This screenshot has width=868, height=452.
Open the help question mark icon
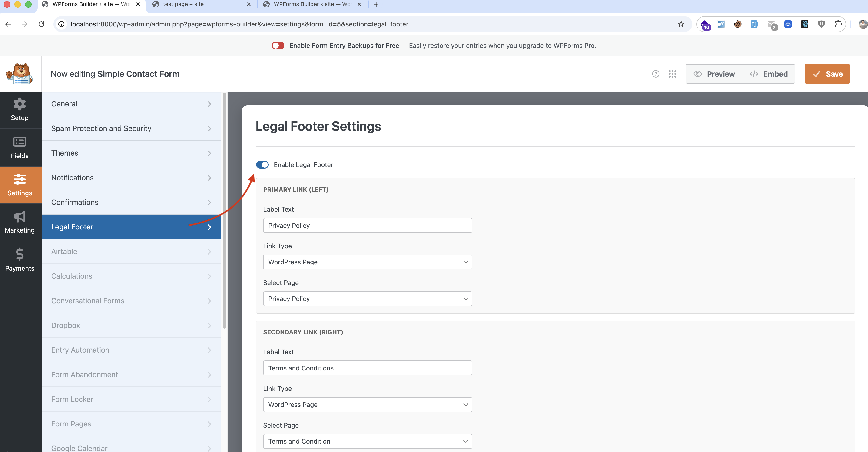pyautogui.click(x=655, y=74)
